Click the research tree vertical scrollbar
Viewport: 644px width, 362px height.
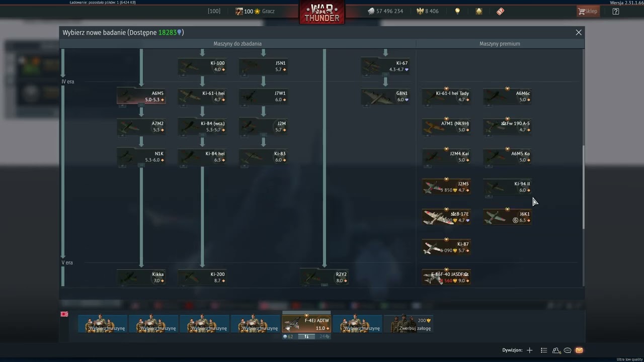[x=584, y=187]
